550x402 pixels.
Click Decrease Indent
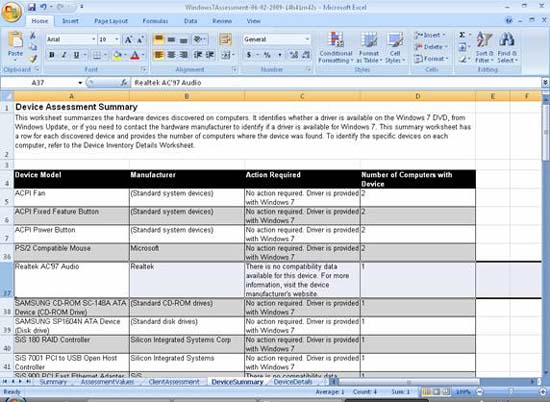click(x=198, y=55)
